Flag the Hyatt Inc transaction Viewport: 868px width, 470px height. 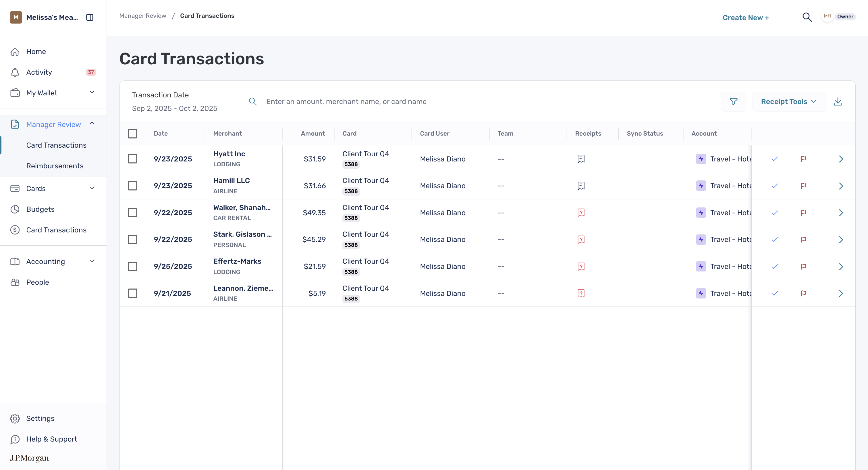[x=803, y=159]
